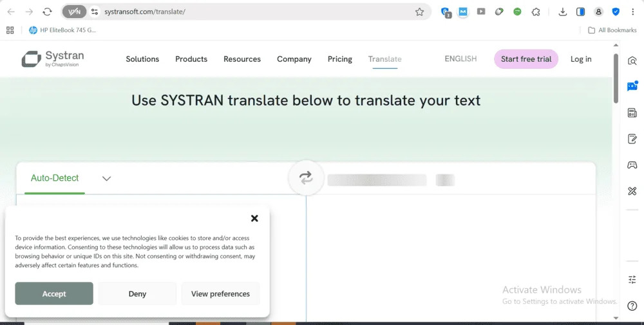Open the browser downloads icon

563,12
